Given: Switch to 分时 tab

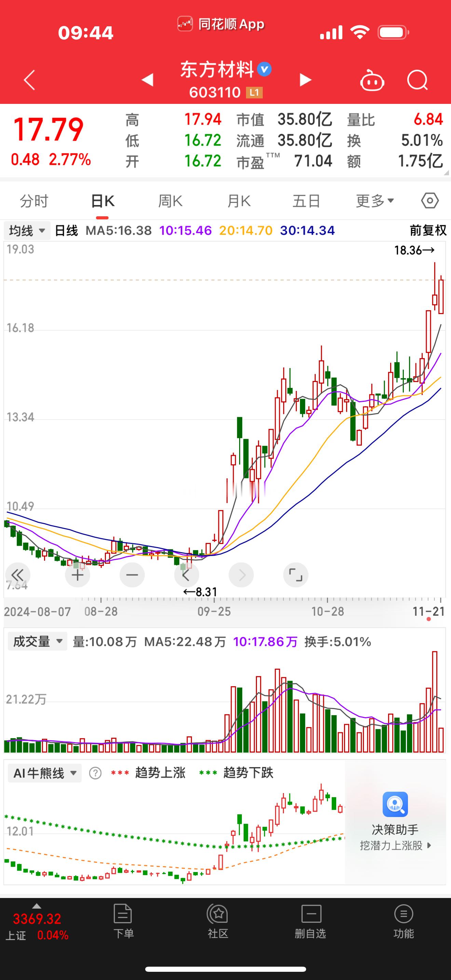Looking at the screenshot, I should click(x=34, y=201).
